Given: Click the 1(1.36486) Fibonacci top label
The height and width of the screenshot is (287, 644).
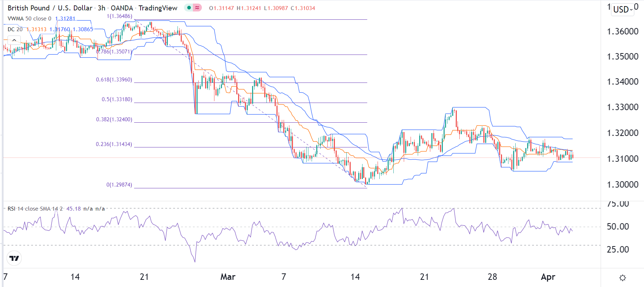Looking at the screenshot, I should pyautogui.click(x=119, y=16).
